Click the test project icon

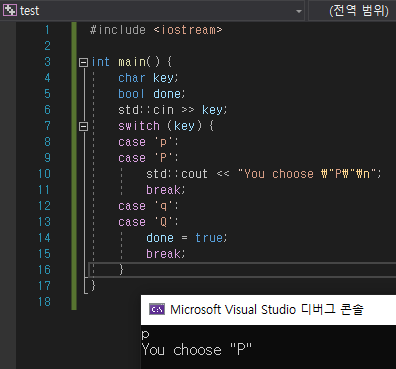pyautogui.click(x=10, y=10)
